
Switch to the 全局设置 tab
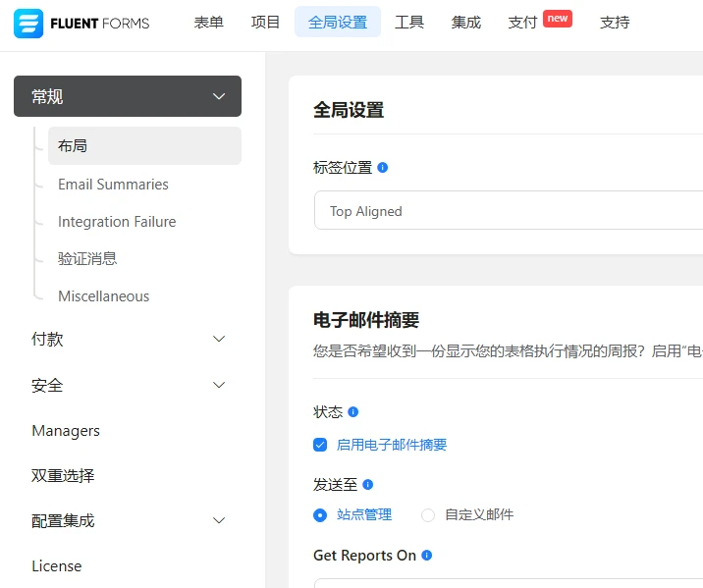[x=338, y=22]
